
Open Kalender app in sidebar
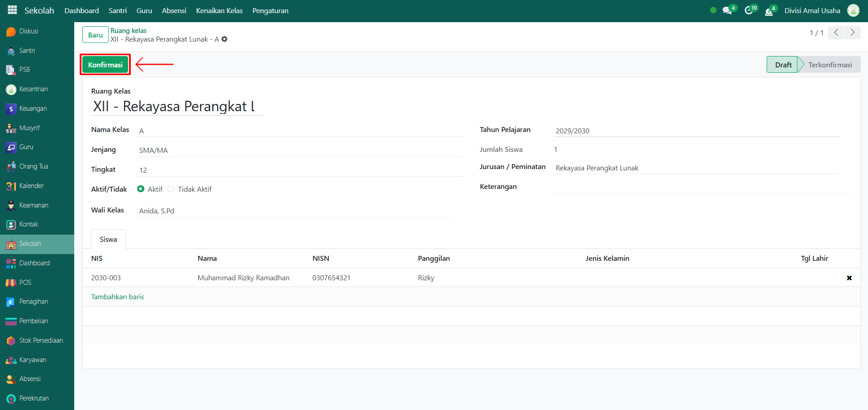(x=31, y=186)
